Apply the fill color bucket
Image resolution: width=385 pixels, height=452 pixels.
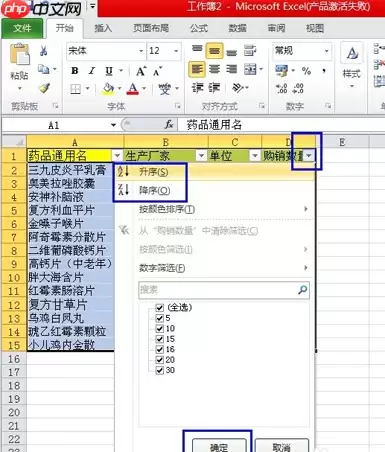tap(108, 89)
